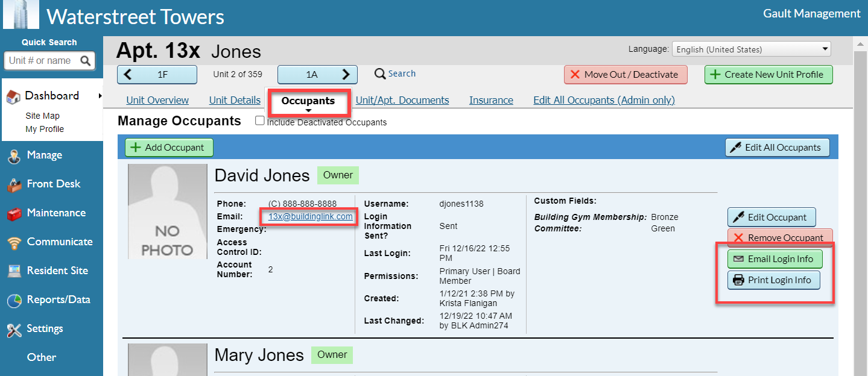
Task: Click the Search magnifier icon near unit navigation
Action: [380, 74]
